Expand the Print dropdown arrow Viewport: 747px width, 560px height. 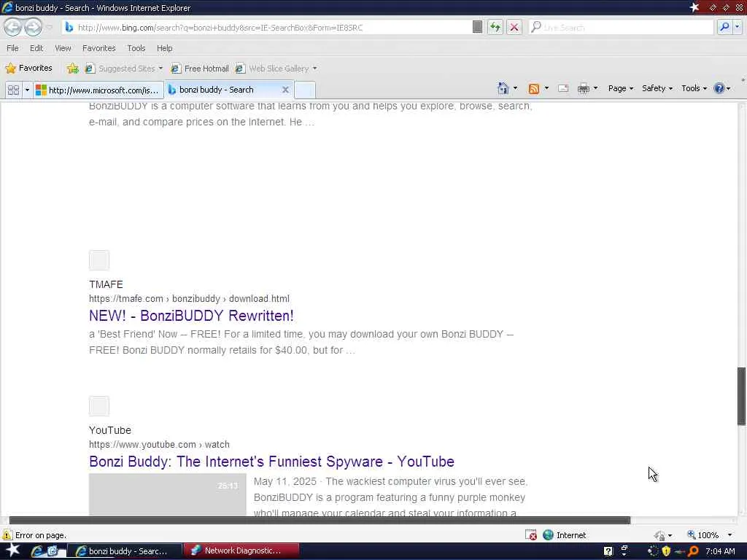595,88
